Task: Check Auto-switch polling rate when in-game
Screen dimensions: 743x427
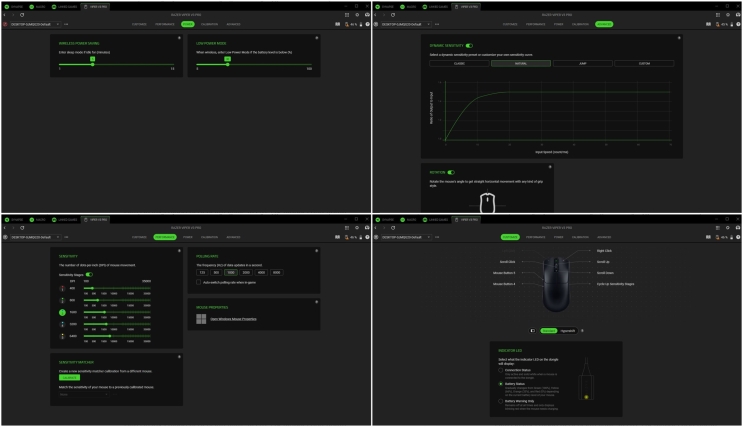Action: pyautogui.click(x=199, y=282)
